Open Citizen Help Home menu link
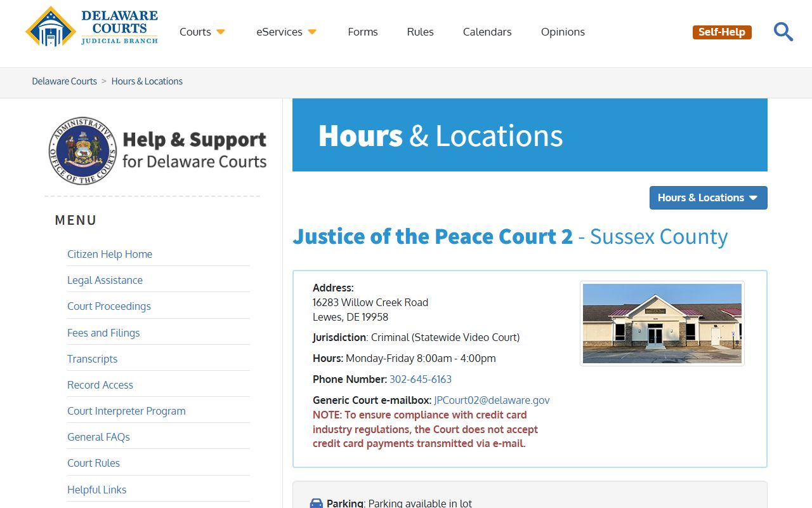 point(110,254)
